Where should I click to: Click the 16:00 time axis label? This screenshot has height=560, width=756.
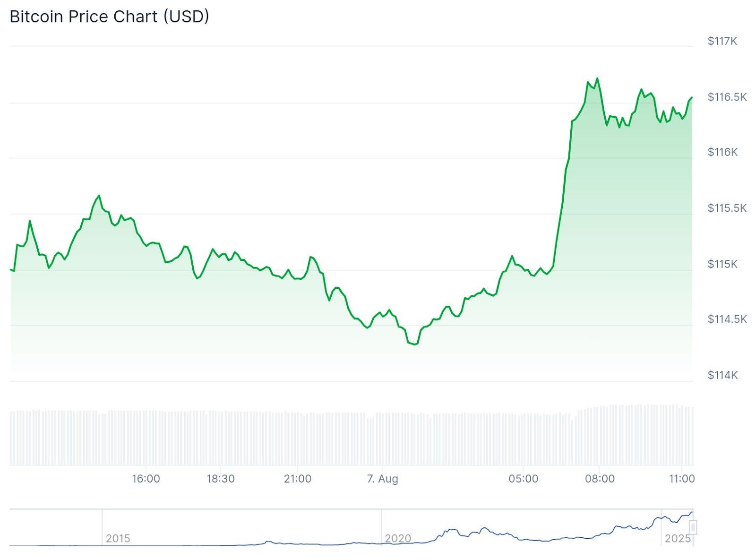tap(146, 479)
